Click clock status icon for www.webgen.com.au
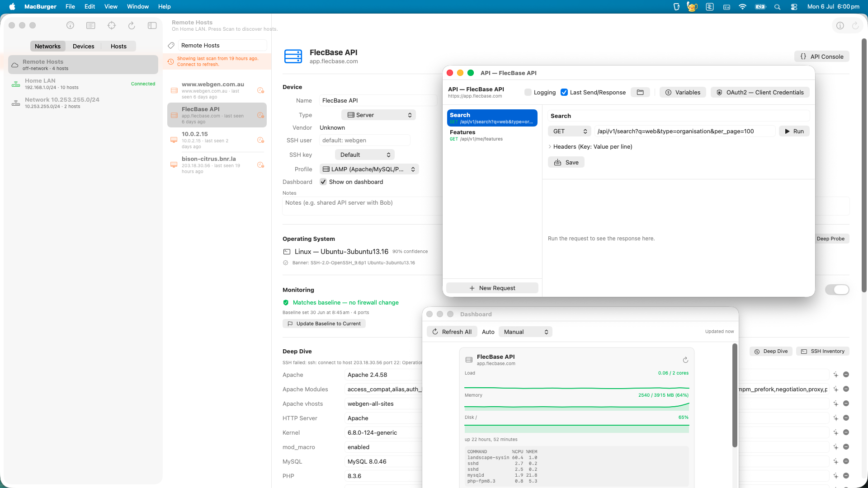The width and height of the screenshot is (868, 488). click(x=260, y=90)
